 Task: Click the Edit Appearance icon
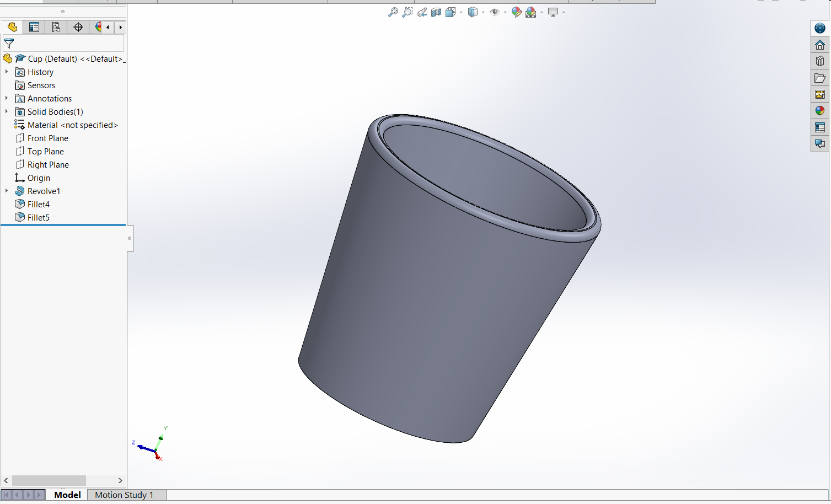pos(516,12)
